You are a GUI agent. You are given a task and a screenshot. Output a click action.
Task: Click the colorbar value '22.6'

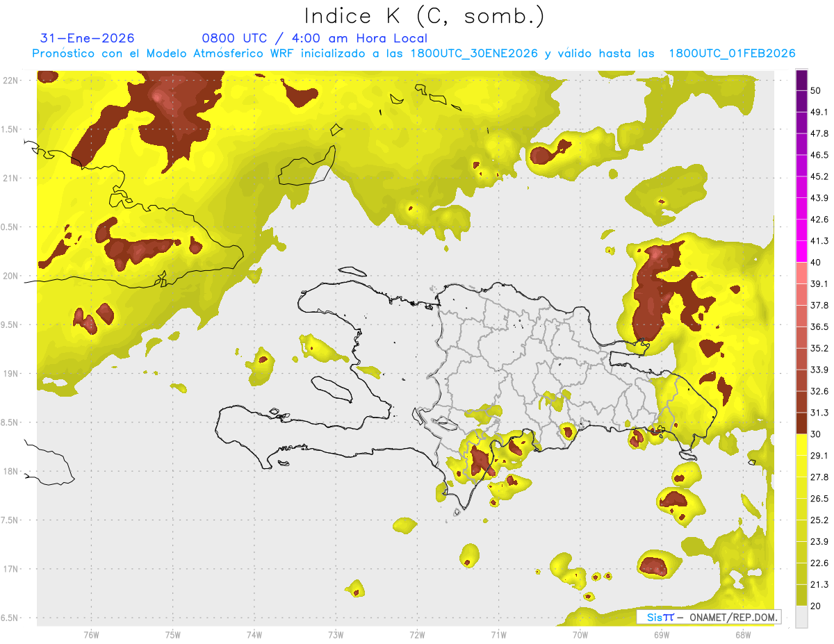point(819,563)
